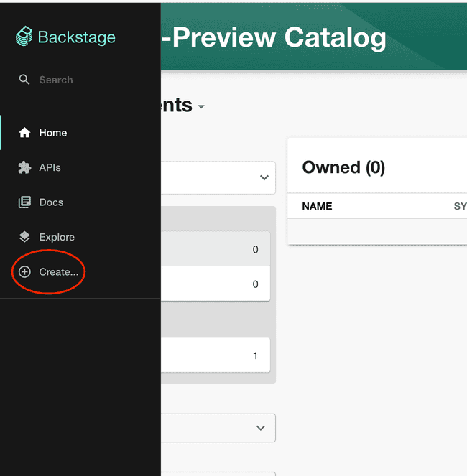
Task: Open the Create... sidebar item
Action: tap(80, 271)
